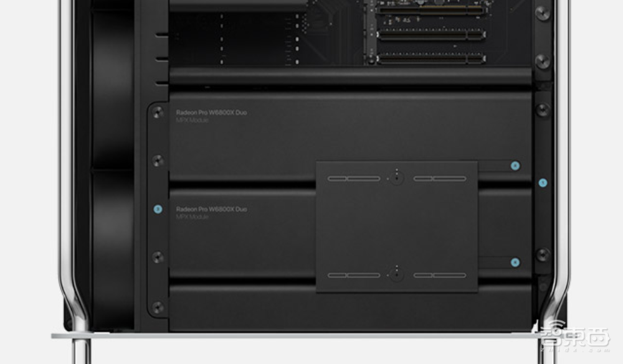Click 'Radeon Pro W6800X Duo' label next to marker 3
The height and width of the screenshot is (364, 623).
(211, 209)
